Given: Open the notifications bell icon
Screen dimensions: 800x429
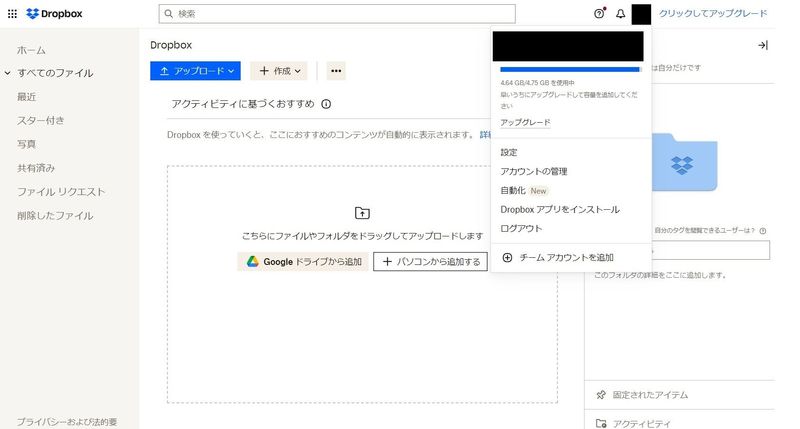Looking at the screenshot, I should [x=620, y=14].
